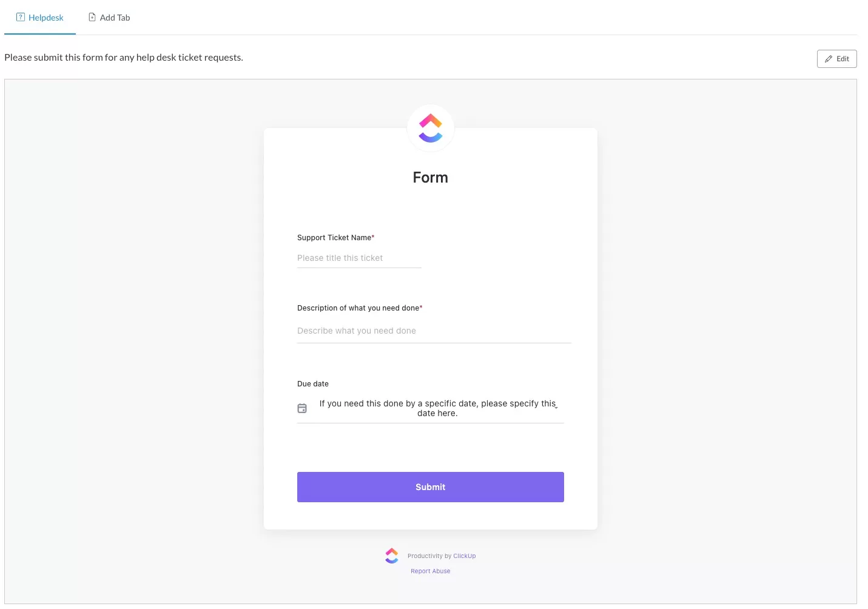Click the 'Support Ticket Name' label
The width and height of the screenshot is (868, 609).
tap(334, 238)
